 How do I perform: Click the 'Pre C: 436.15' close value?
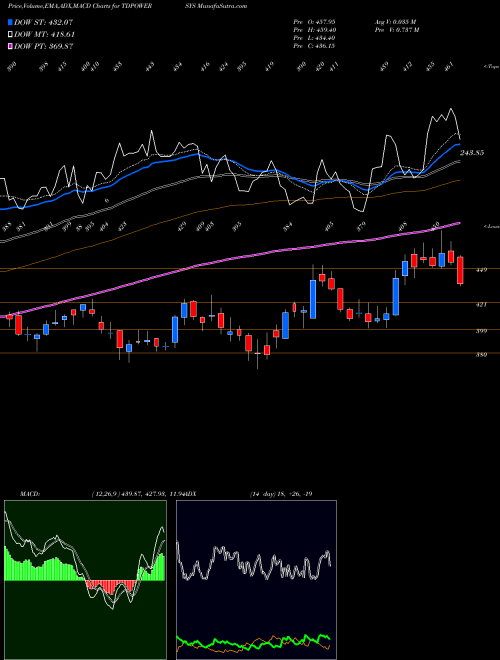[x=314, y=46]
